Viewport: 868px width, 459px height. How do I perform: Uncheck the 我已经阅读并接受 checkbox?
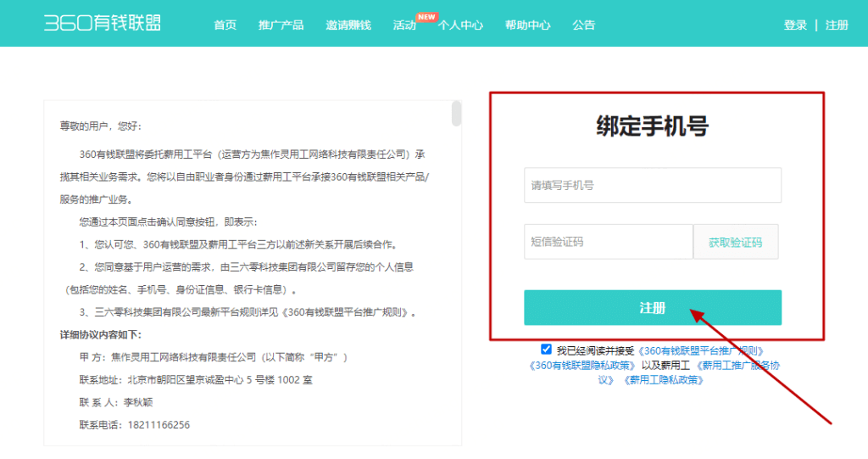547,350
